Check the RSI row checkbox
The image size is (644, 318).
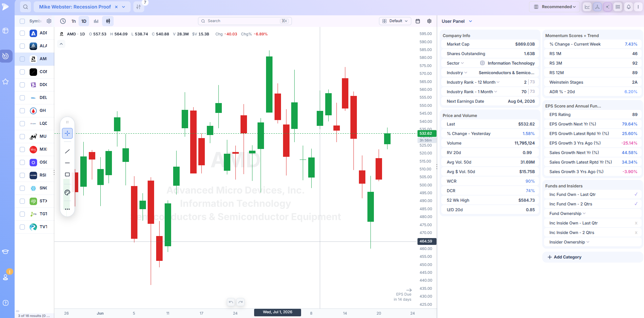tap(22, 175)
